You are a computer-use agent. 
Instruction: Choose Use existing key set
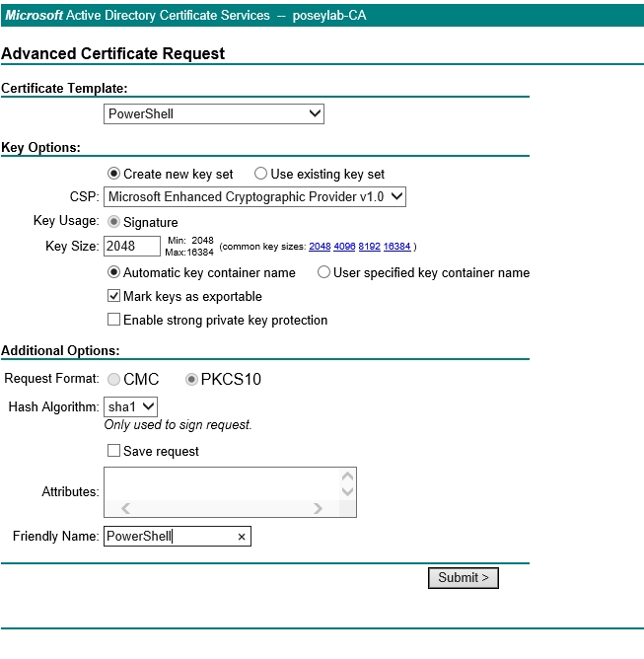260,174
